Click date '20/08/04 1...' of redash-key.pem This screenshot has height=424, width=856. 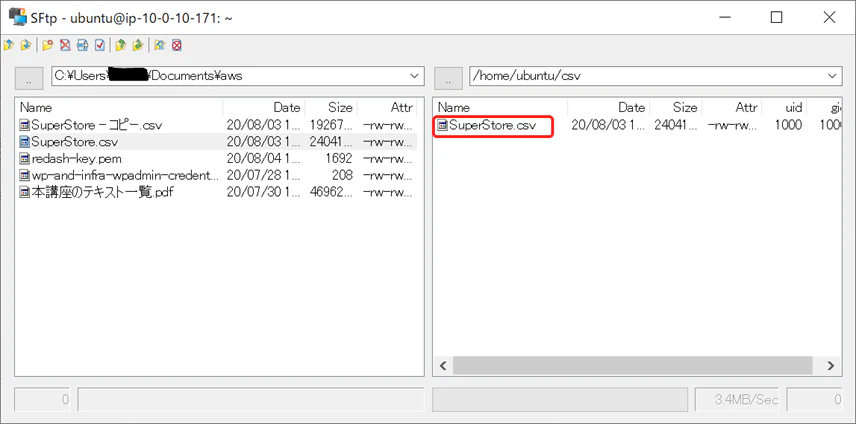click(264, 159)
